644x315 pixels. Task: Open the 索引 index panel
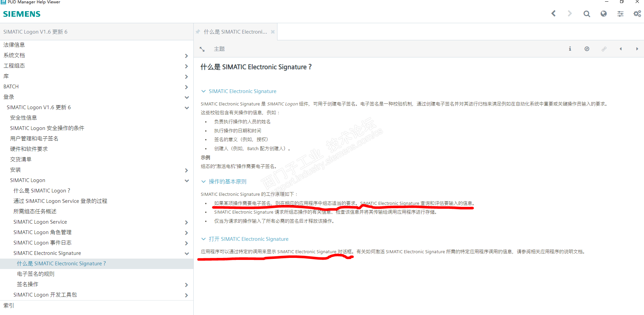click(x=9, y=306)
